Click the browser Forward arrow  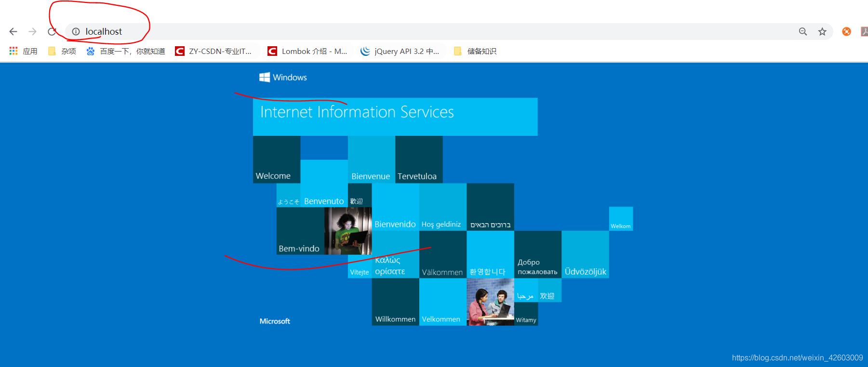(x=32, y=31)
